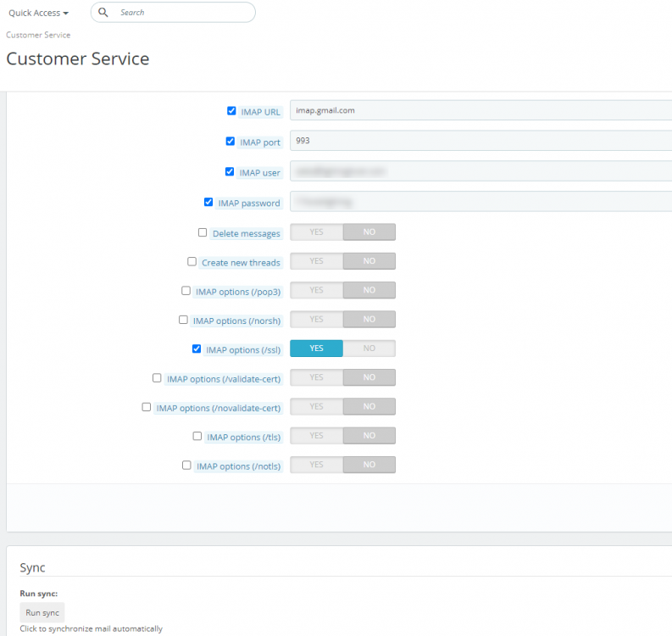Click the Create new threads label
672x636 pixels.
click(x=241, y=263)
